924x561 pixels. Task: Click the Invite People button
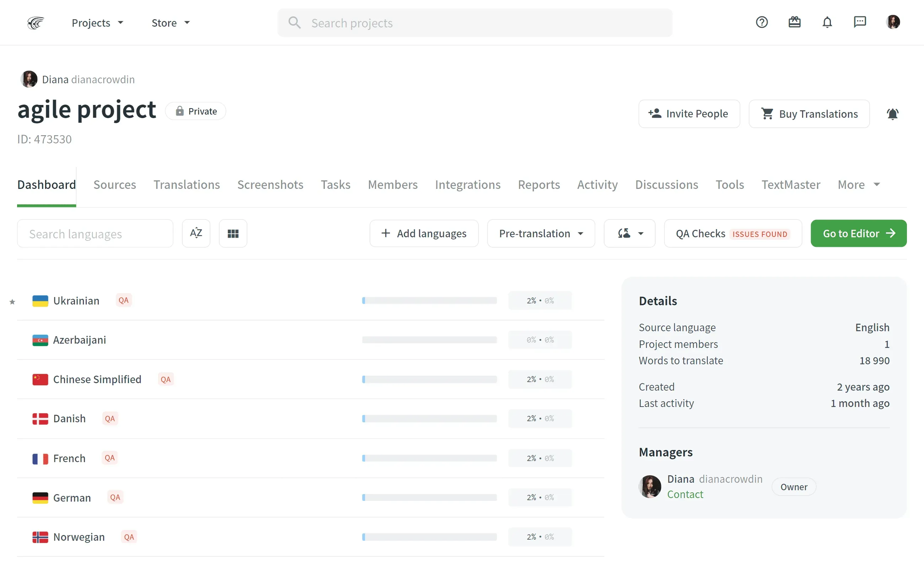coord(689,114)
